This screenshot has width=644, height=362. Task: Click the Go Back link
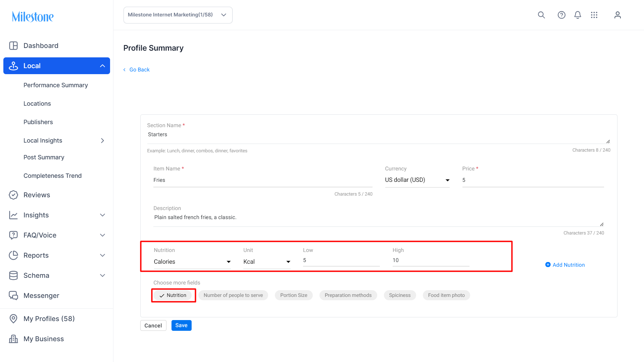coord(140,70)
